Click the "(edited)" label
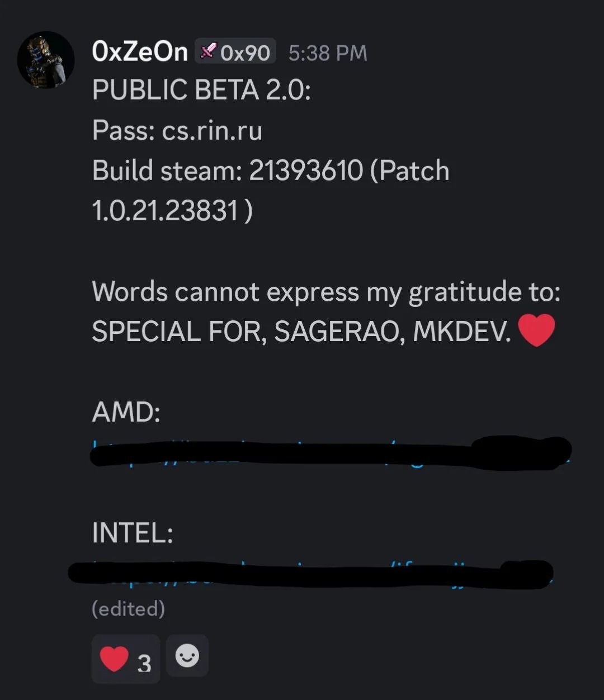Viewport: 604px width, 700px height. (x=128, y=608)
